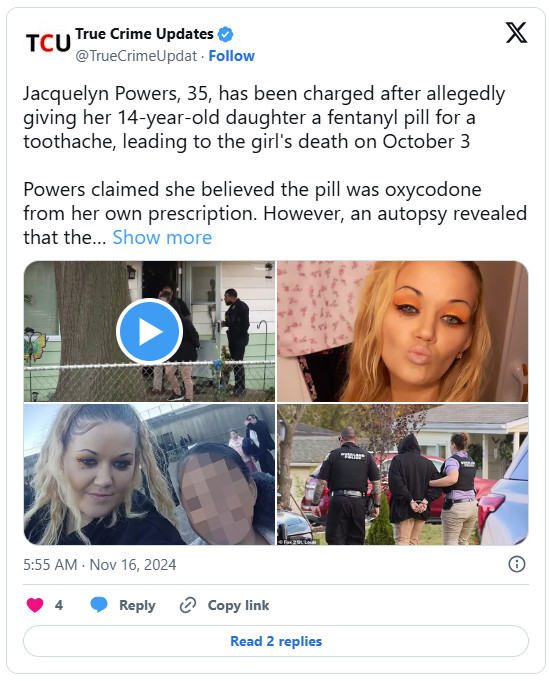Open the @TrueCrimeUpdat handle link
Viewport: 549px width, 681px height.
click(136, 56)
